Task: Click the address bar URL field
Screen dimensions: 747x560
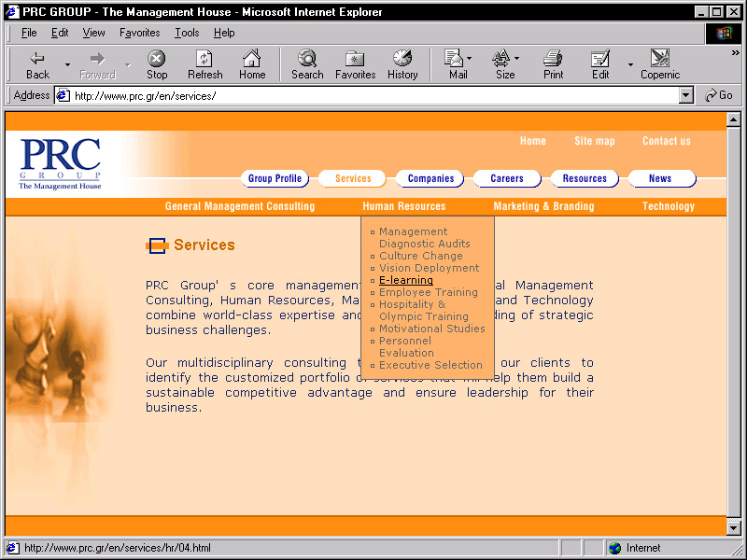Action: tap(375, 96)
